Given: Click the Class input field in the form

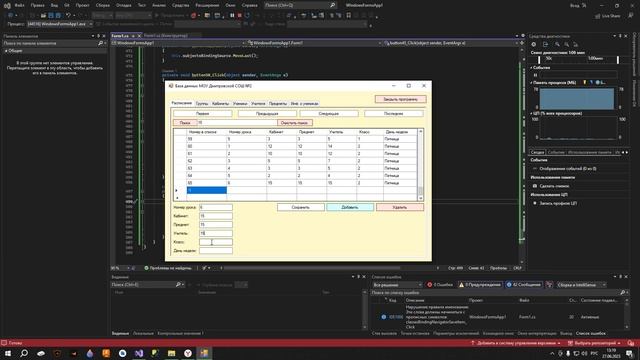Looking at the screenshot, I should (216, 242).
